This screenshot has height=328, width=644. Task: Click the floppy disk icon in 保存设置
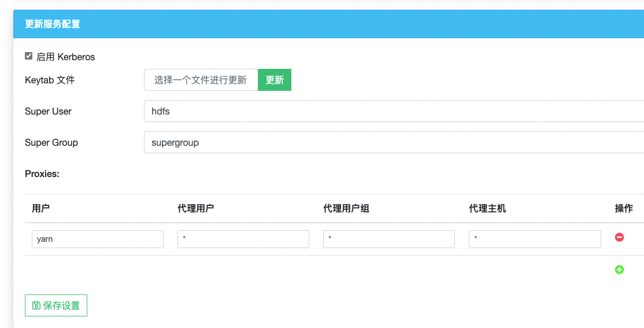36,305
